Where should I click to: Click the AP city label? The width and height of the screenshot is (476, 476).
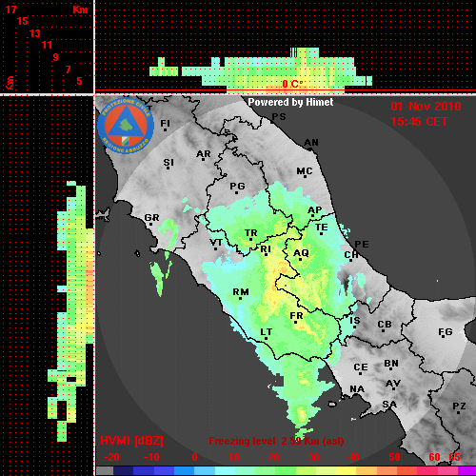coord(314,210)
